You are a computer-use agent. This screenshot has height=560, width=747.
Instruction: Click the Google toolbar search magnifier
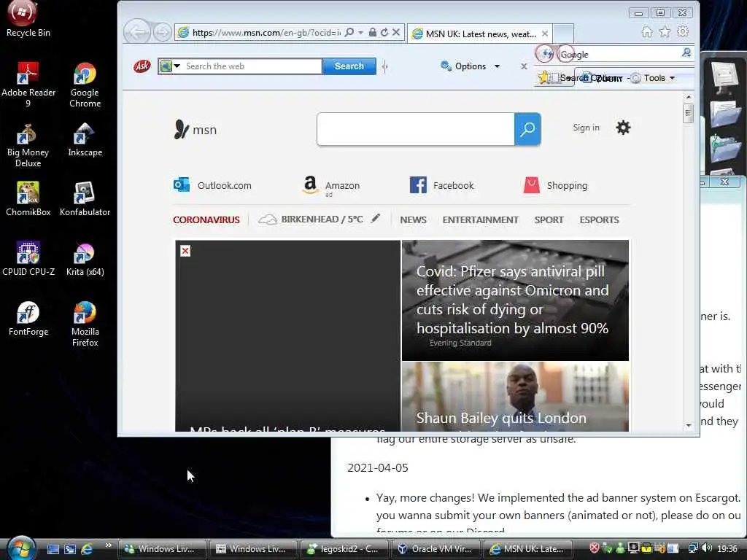(x=686, y=52)
